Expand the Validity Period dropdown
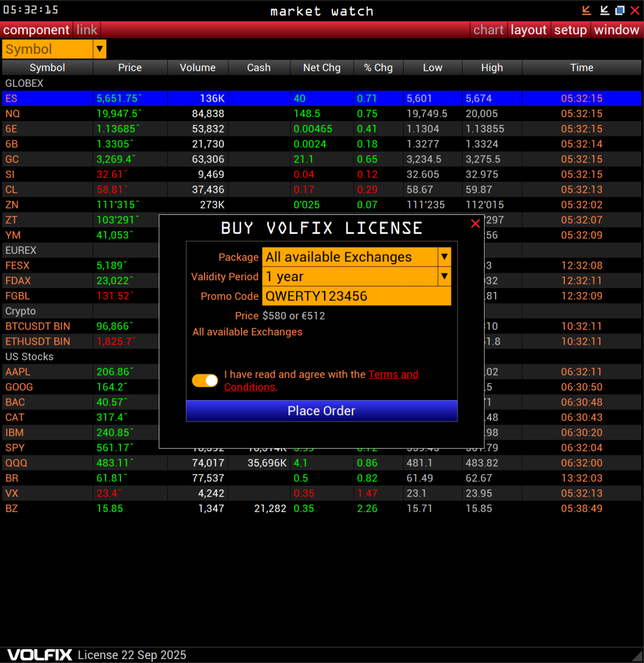 tap(444, 276)
